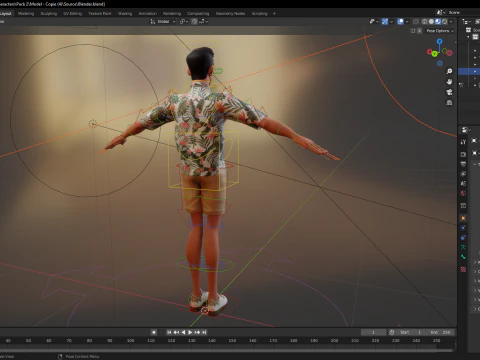The height and width of the screenshot is (360, 480).
Task: Open the Tool properties tab
Action: point(463,142)
